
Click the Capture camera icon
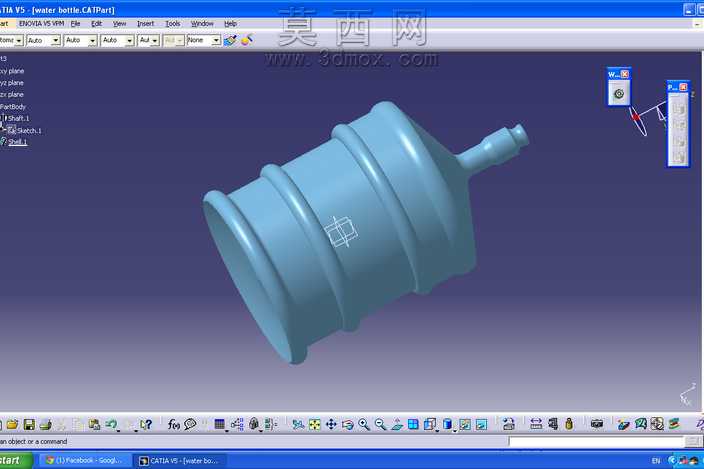(596, 424)
